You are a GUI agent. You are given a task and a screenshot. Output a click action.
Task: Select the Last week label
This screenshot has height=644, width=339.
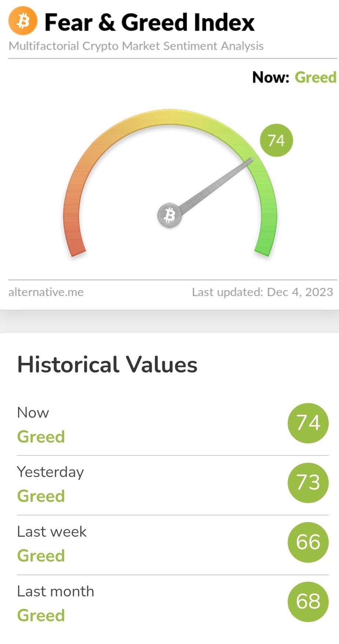52,532
